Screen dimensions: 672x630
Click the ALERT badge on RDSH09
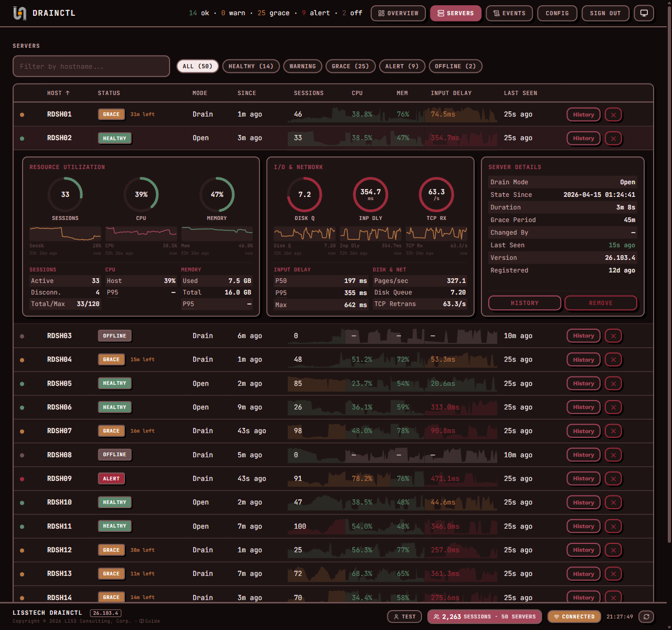click(111, 478)
